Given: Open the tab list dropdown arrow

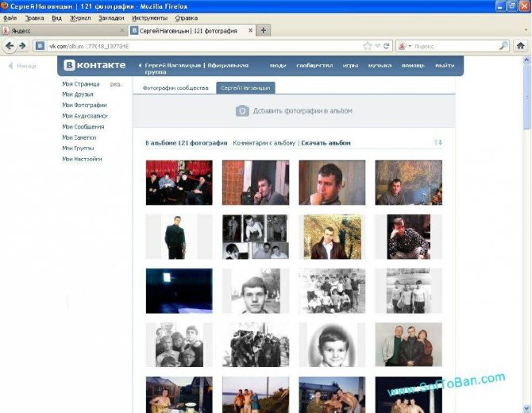Looking at the screenshot, I should (x=526, y=30).
